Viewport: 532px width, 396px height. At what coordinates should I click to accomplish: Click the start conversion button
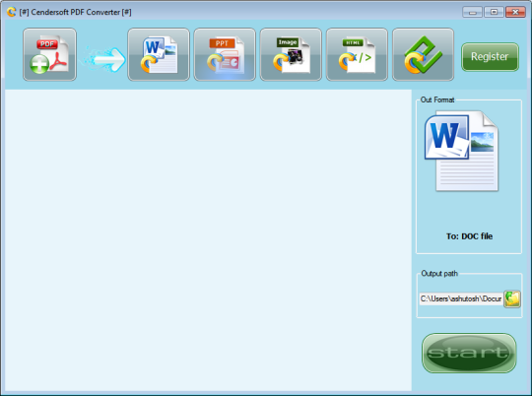tap(469, 353)
